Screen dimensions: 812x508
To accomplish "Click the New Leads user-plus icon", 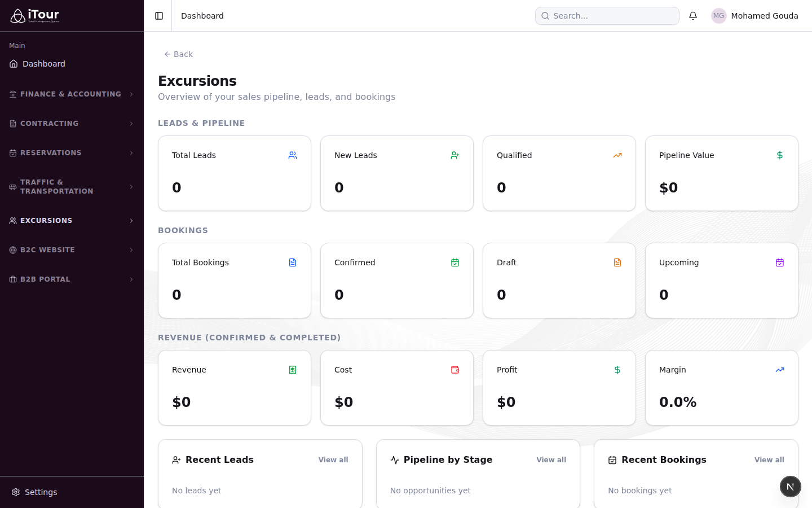I will [455, 155].
